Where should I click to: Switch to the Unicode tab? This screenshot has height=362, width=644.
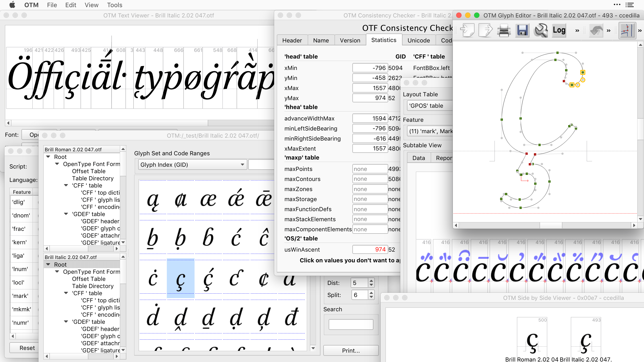(419, 40)
